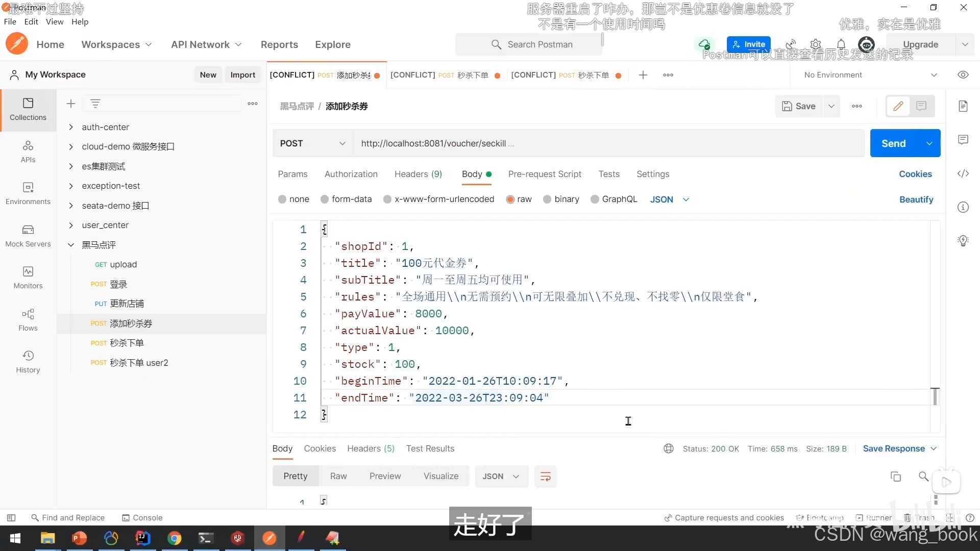
Task: Switch to Pre-request Script tab
Action: [545, 174]
